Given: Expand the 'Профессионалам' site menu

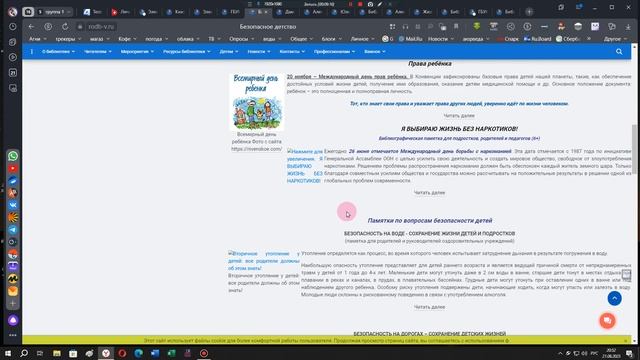Looking at the screenshot, I should tap(334, 52).
